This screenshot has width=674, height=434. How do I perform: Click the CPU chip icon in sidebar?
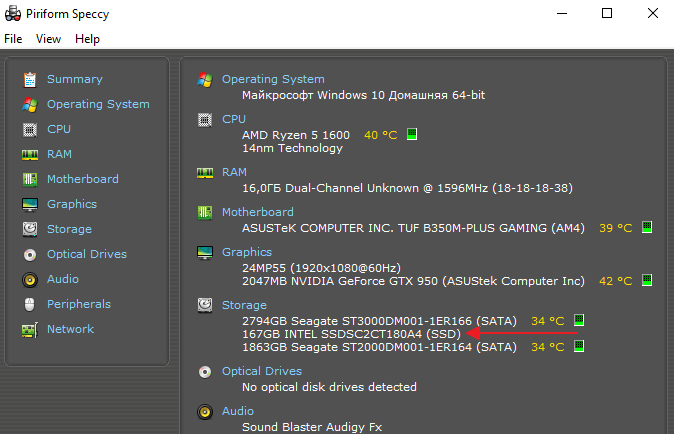point(29,129)
